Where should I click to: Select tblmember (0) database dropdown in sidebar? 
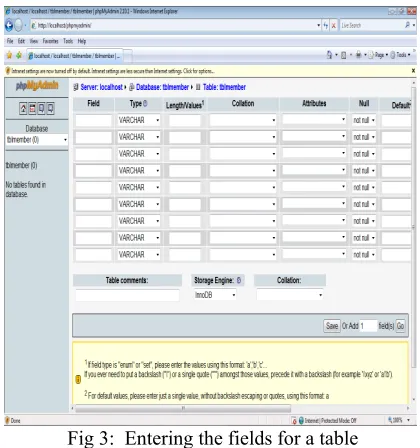point(37,140)
